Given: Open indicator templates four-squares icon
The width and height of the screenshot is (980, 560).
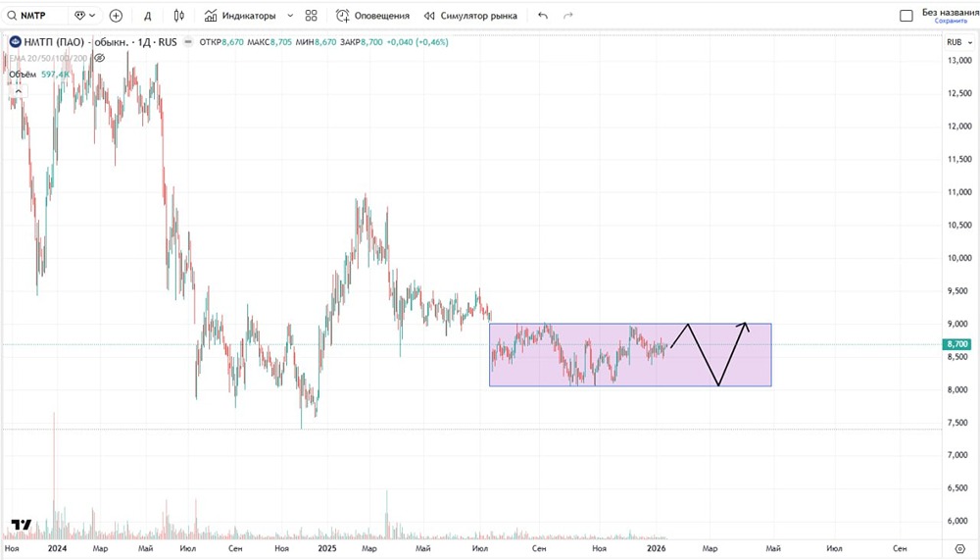Looking at the screenshot, I should 312,16.
